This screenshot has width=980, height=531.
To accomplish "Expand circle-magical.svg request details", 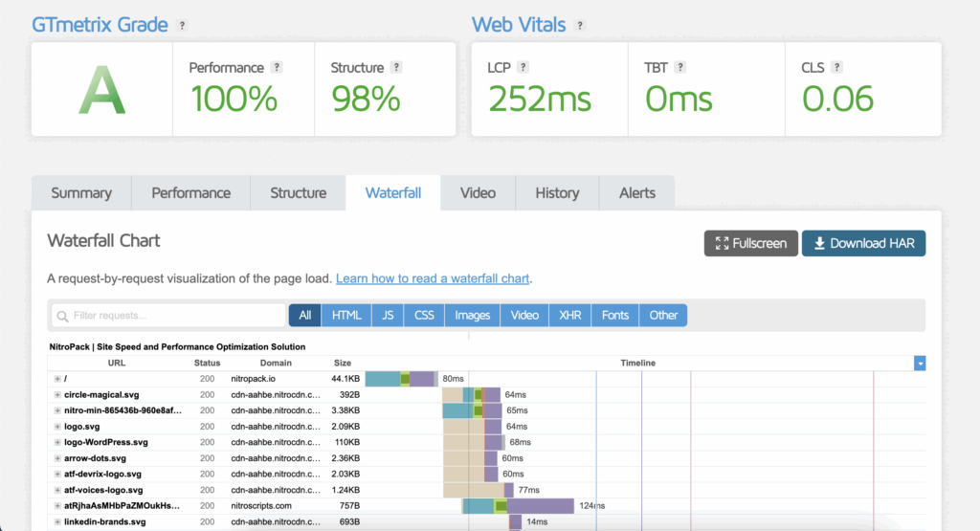I will click(x=56, y=395).
